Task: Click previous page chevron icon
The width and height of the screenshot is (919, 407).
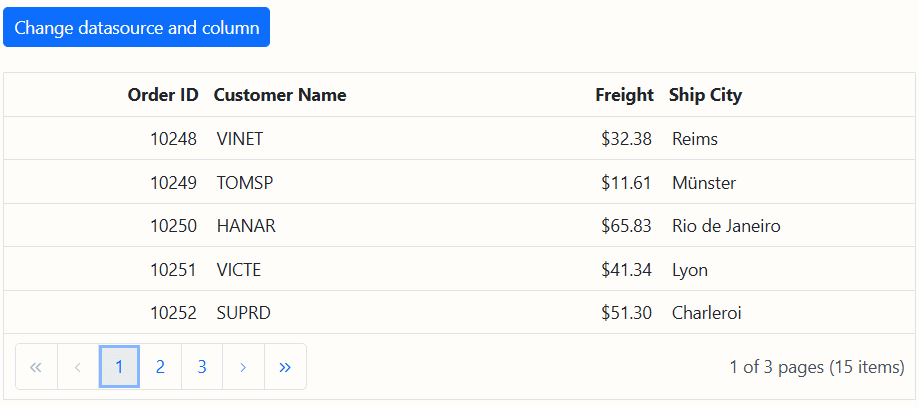Action: coord(78,367)
